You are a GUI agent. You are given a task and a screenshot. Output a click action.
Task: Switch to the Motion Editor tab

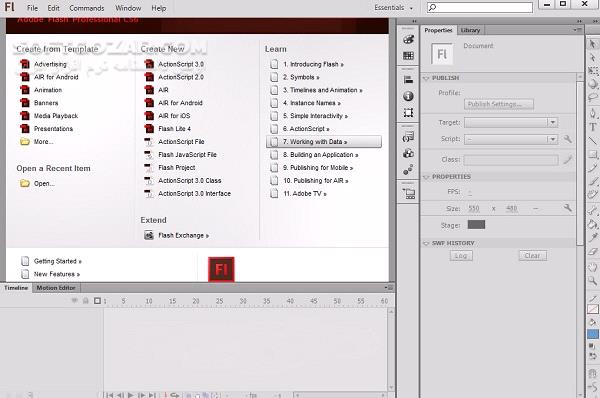(x=56, y=288)
